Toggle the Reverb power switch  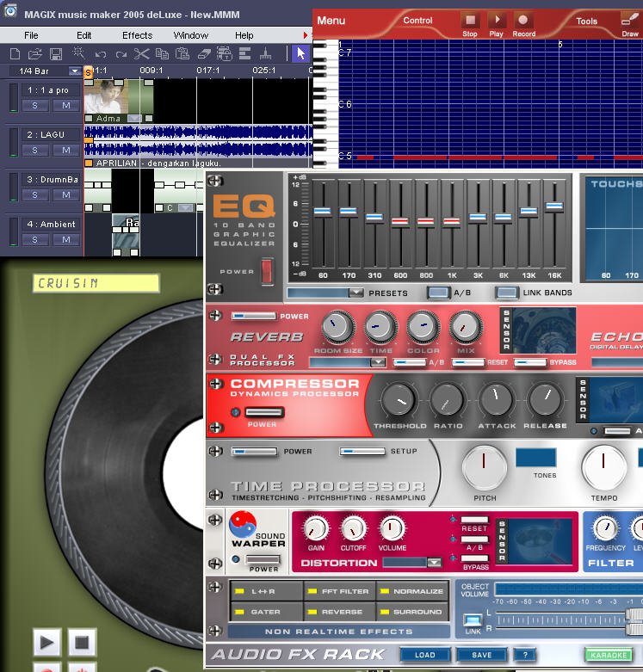pos(253,316)
